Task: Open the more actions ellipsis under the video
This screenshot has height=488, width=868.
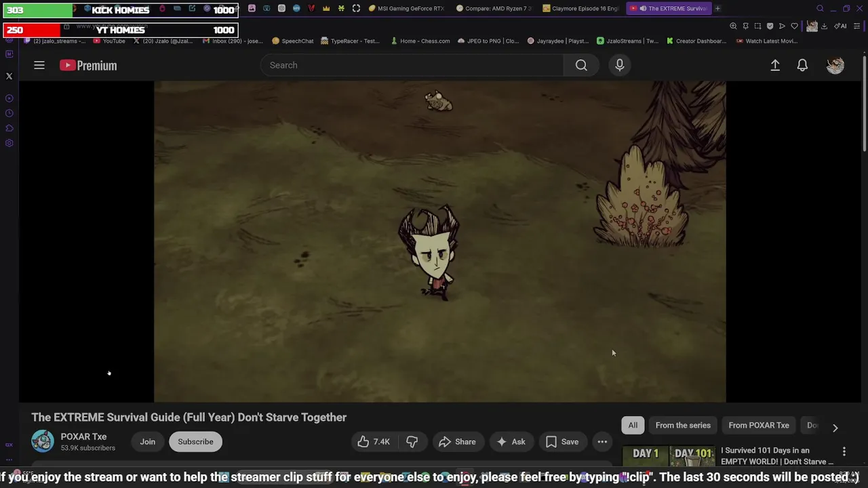Action: [x=602, y=442]
